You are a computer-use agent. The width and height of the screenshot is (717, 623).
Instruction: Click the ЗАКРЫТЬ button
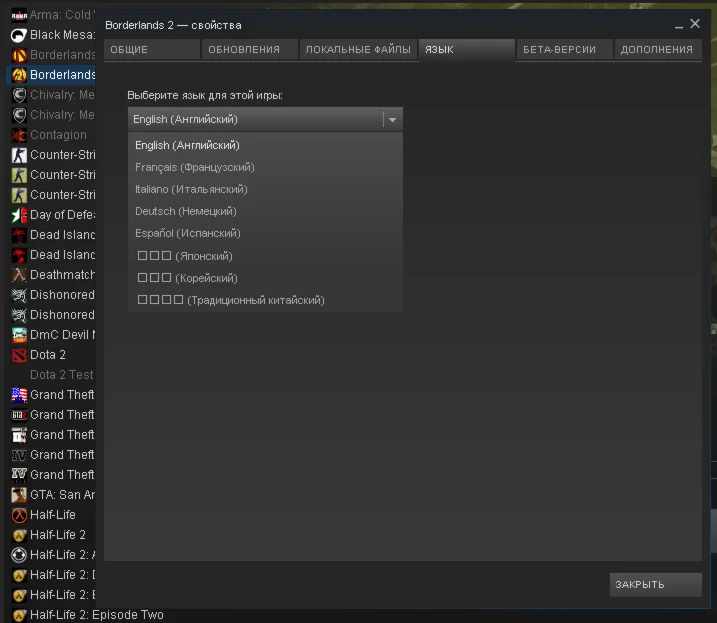pos(656,585)
